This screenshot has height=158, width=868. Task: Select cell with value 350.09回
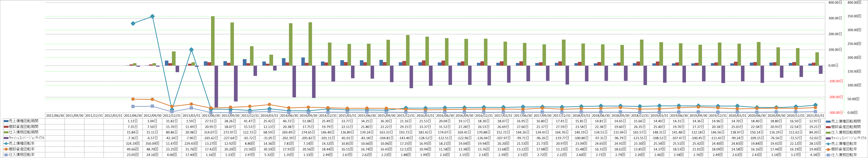click(153, 144)
